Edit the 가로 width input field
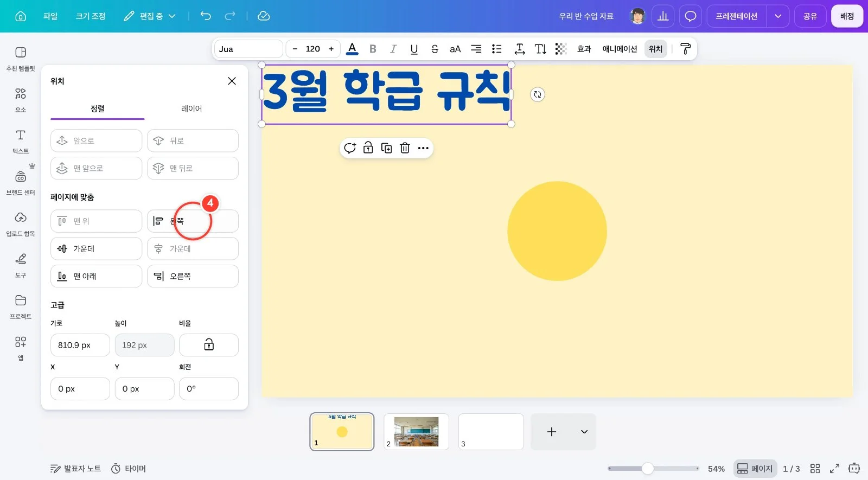 pos(80,345)
